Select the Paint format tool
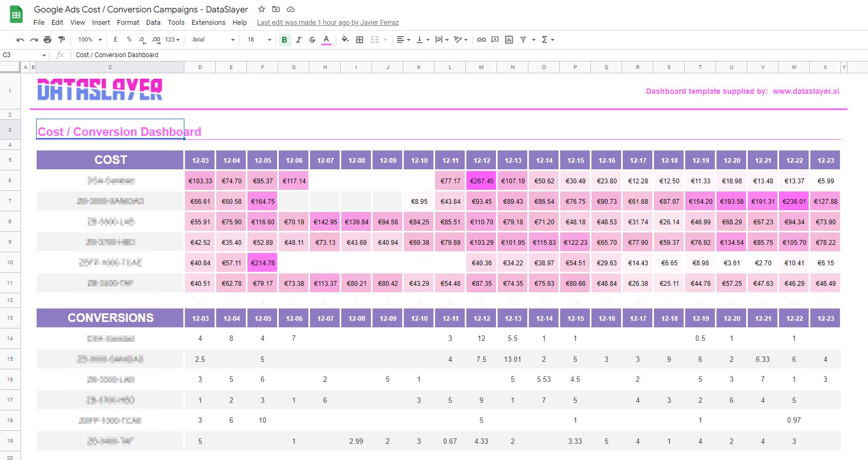 pos(61,40)
